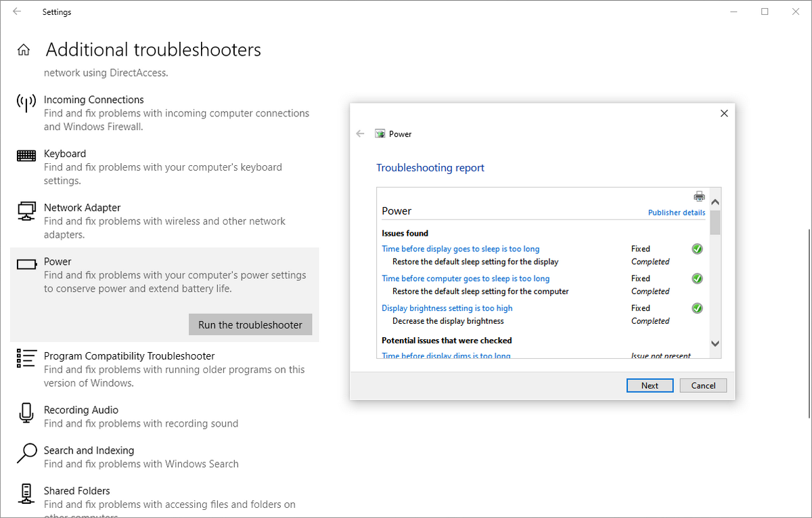Viewport: 812px width, 518px height.
Task: Click the Shared Folders icon
Action: pos(26,493)
